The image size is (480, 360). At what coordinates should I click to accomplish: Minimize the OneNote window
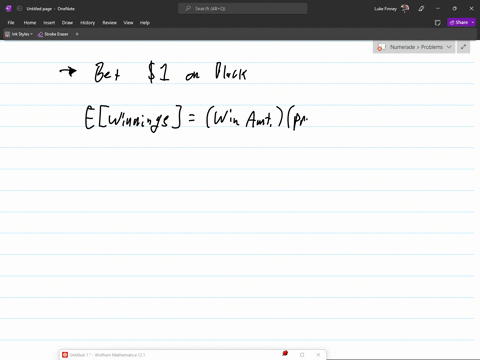438,9
